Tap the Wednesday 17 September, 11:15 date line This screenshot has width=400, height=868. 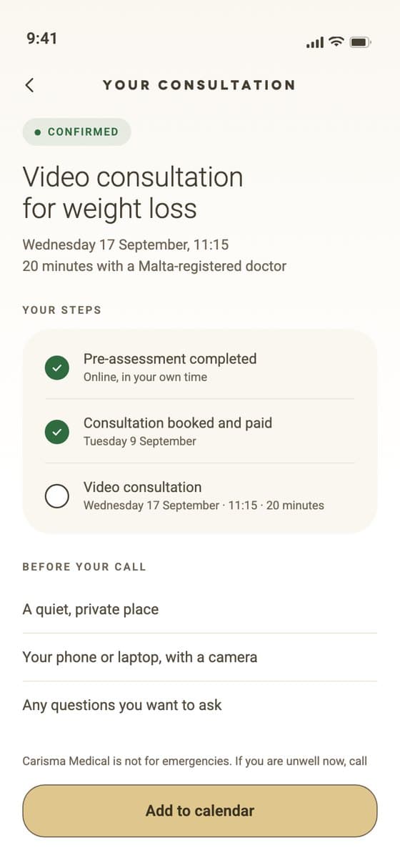pyautogui.click(x=126, y=245)
